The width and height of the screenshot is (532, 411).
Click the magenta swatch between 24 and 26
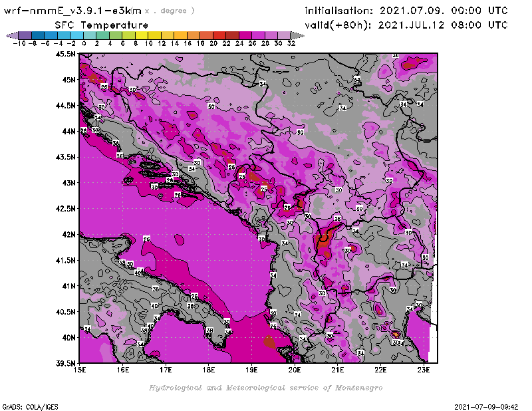(x=245, y=35)
